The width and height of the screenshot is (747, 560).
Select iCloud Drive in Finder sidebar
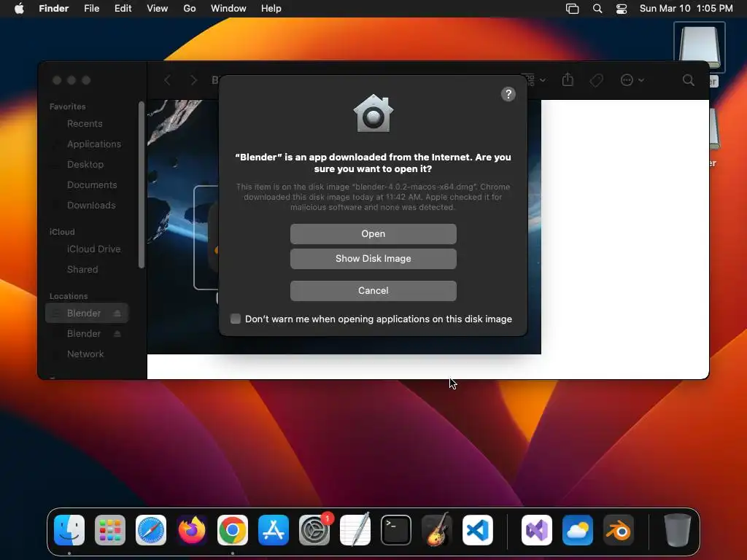(93, 249)
